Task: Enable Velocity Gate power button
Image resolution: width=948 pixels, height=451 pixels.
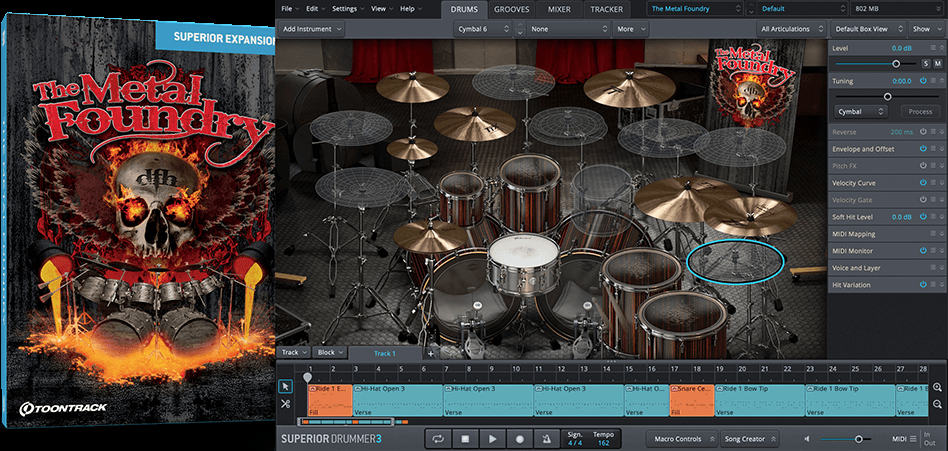Action: click(923, 200)
